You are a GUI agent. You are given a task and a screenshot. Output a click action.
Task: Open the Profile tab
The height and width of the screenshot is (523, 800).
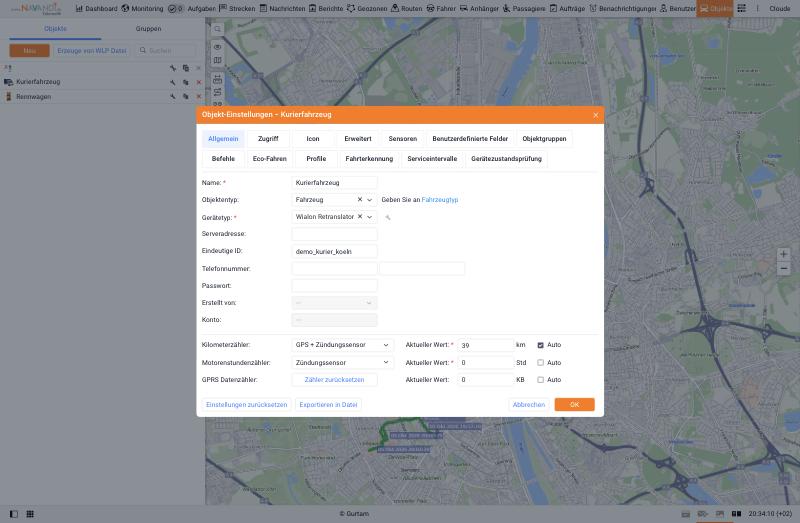coord(316,159)
